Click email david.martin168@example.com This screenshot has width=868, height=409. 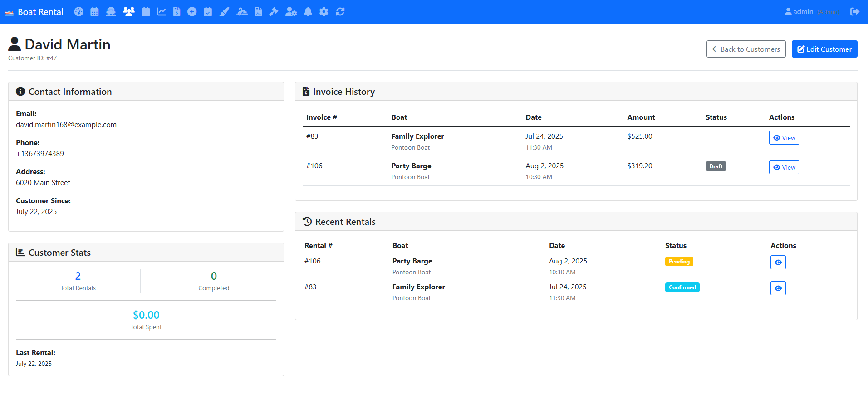point(66,125)
